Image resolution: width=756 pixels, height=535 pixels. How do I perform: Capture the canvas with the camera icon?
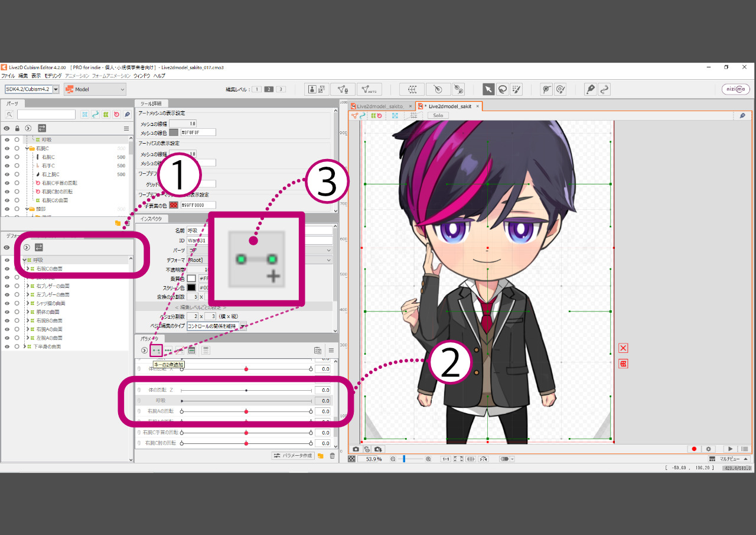tap(356, 449)
